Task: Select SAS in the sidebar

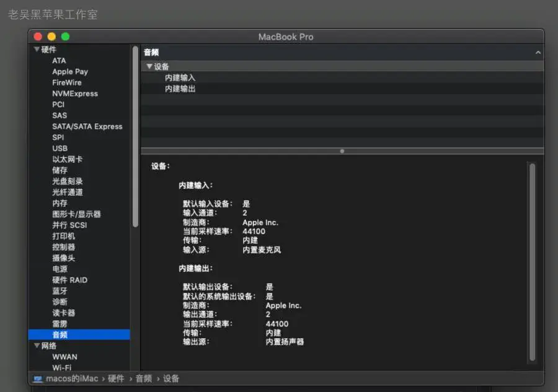Action: tap(60, 116)
